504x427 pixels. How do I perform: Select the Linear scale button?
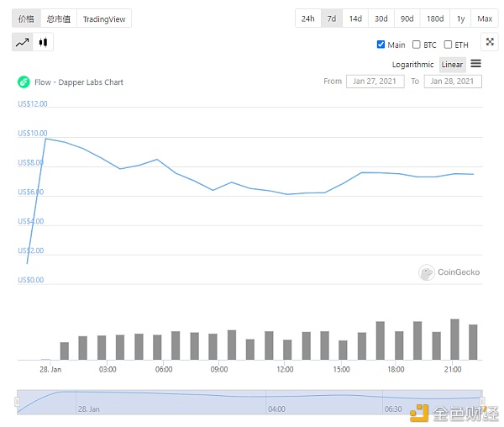tap(452, 65)
